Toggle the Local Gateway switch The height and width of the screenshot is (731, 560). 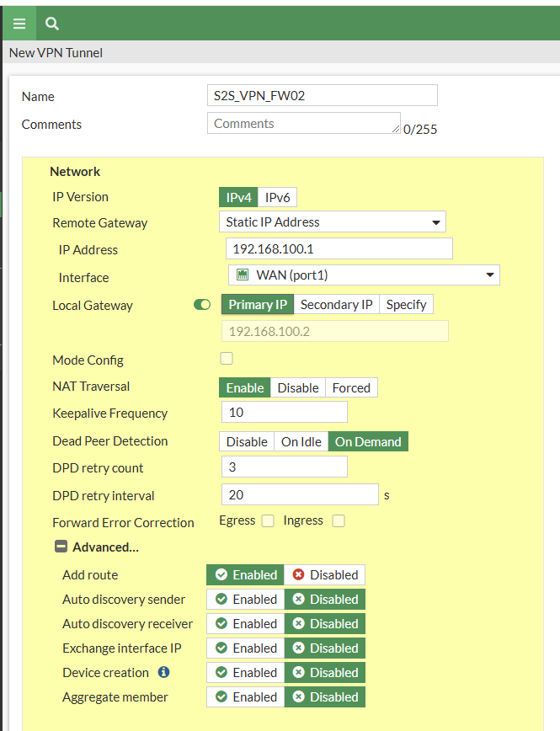[x=202, y=305]
